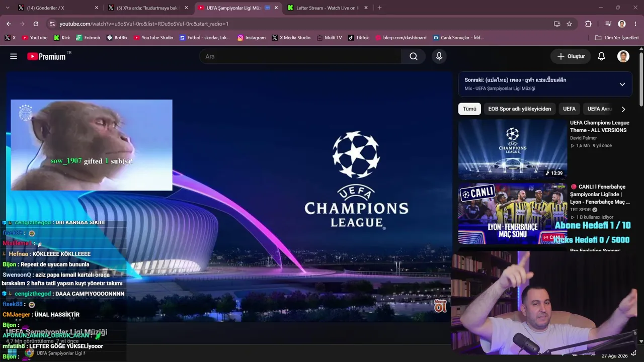Open the Kick bookmark
644x362 pixels.
point(62,38)
